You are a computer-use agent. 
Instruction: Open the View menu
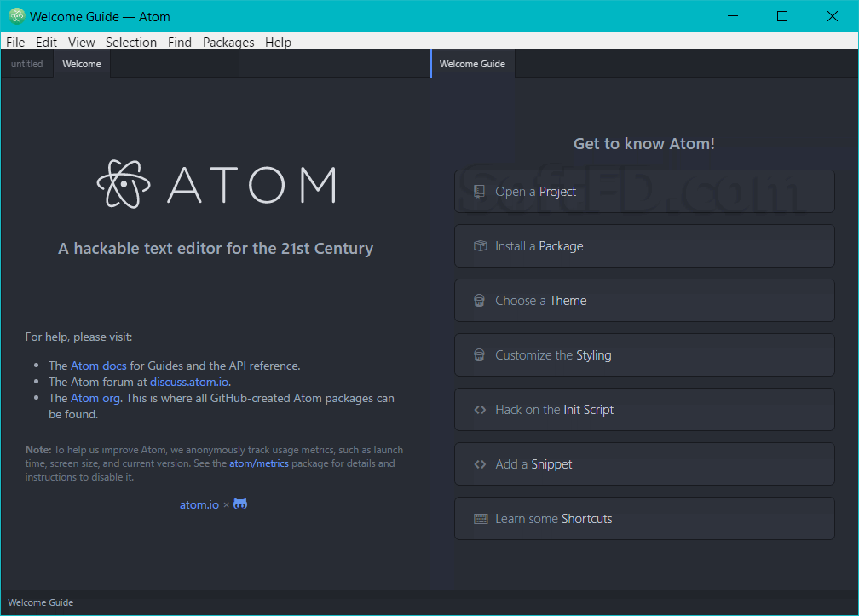click(x=82, y=42)
